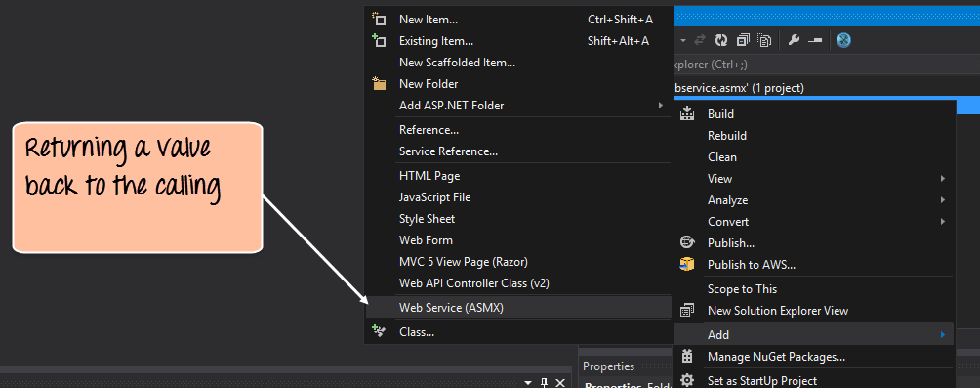980x388 pixels.
Task: Click the blue round icon in Solution Explorer toolbar
Action: (x=844, y=40)
